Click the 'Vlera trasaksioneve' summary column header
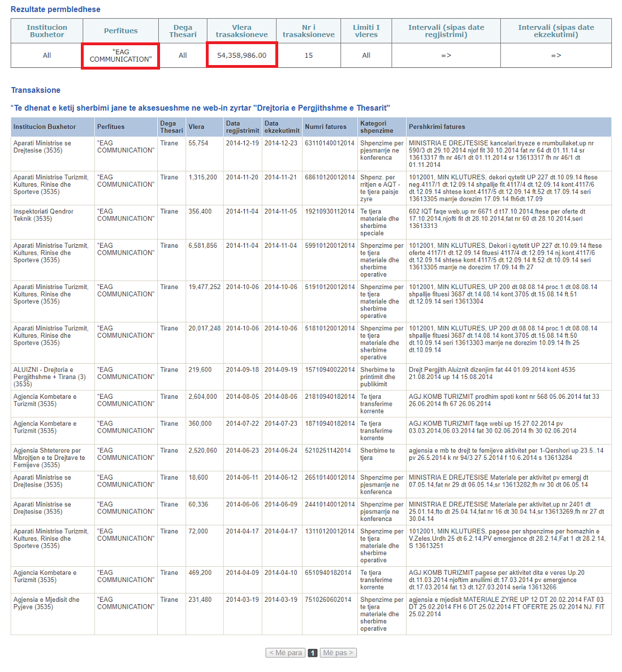 click(x=241, y=31)
